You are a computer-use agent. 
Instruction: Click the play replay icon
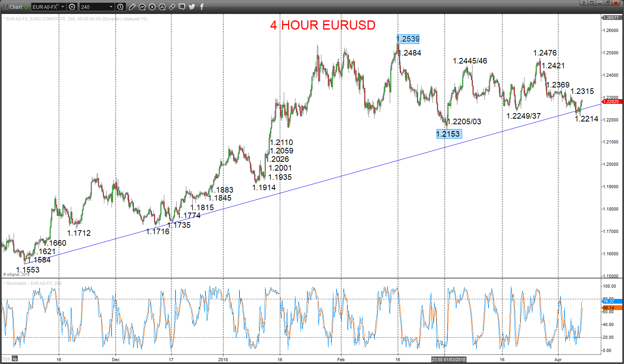152,7
